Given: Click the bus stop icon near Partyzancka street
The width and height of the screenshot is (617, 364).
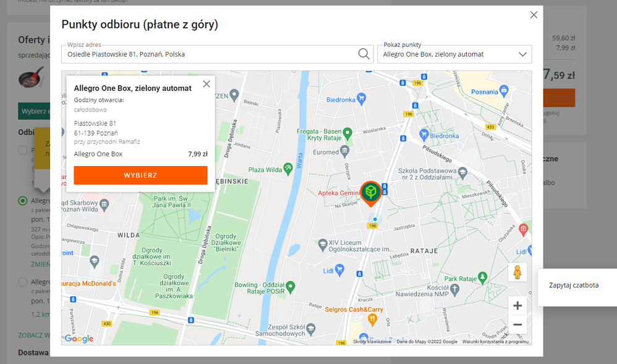Looking at the screenshot, I should coord(73,300).
